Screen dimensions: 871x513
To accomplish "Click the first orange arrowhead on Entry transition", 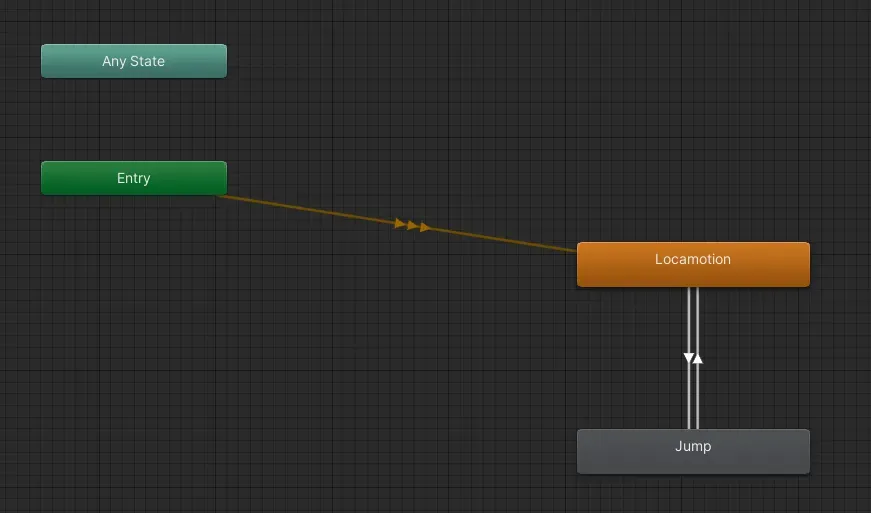I will [400, 223].
